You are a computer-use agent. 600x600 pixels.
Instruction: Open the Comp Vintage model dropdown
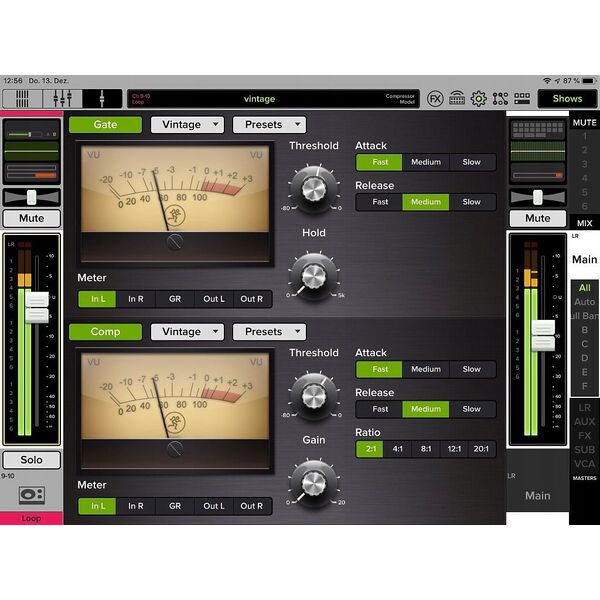tap(188, 332)
